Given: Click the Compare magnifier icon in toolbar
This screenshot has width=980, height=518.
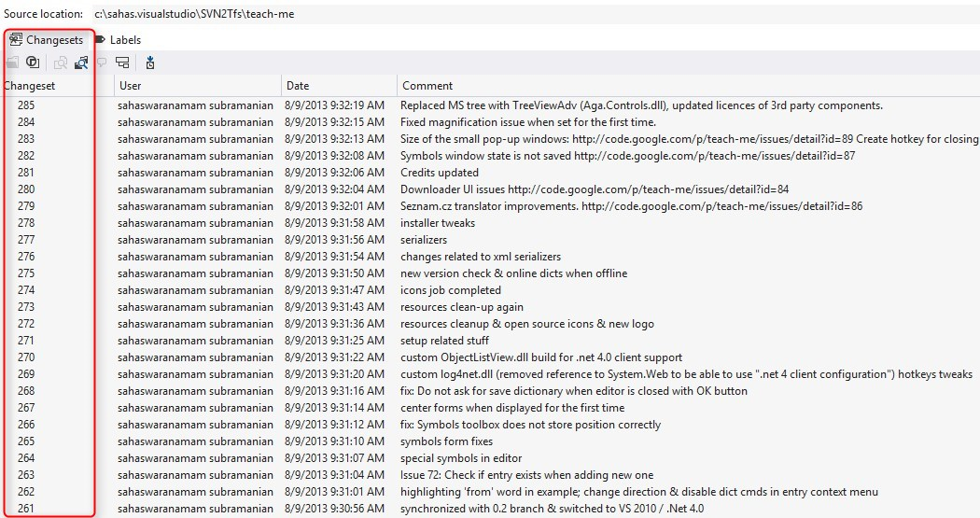Looking at the screenshot, I should click(61, 63).
